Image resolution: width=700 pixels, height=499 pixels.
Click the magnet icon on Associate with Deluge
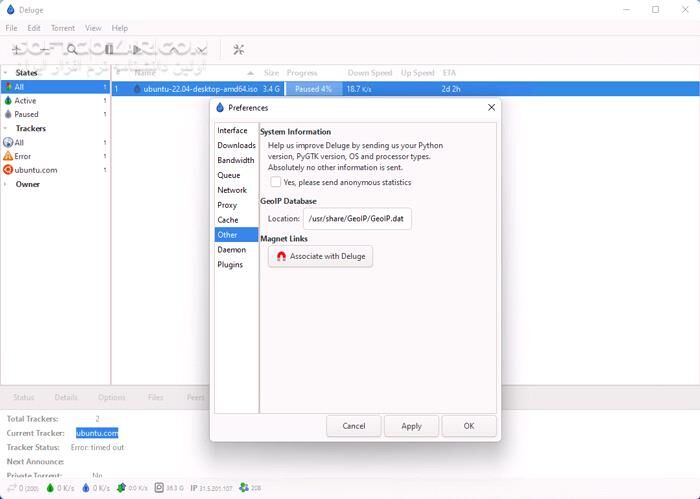click(x=281, y=257)
